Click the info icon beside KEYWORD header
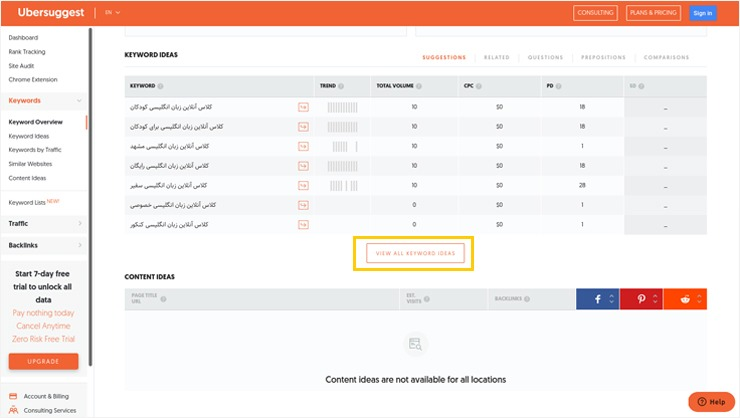This screenshot has width=740, height=418. 160,86
